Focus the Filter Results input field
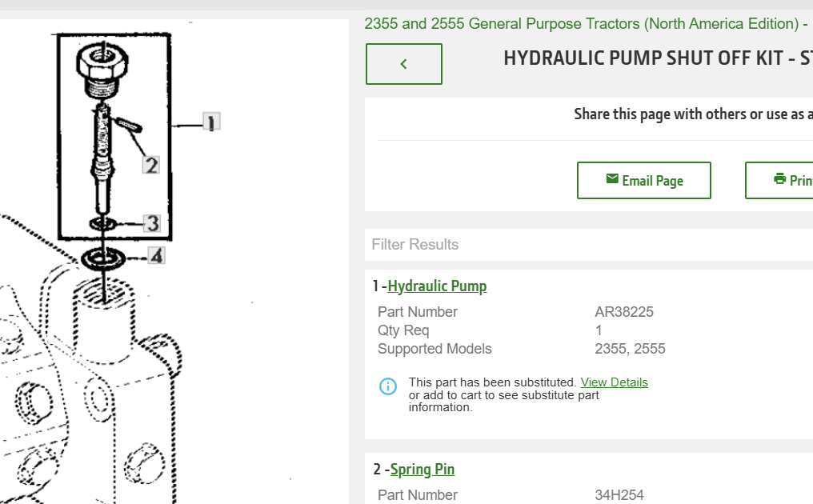This screenshot has height=504, width=813. [589, 245]
